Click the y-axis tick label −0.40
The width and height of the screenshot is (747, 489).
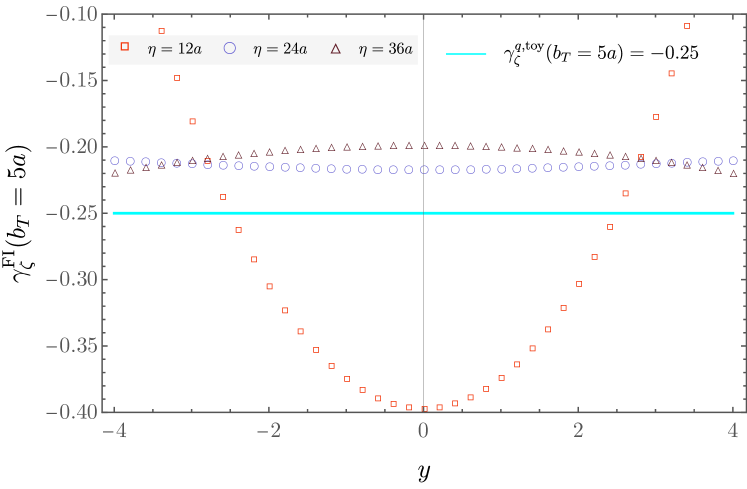point(72,412)
